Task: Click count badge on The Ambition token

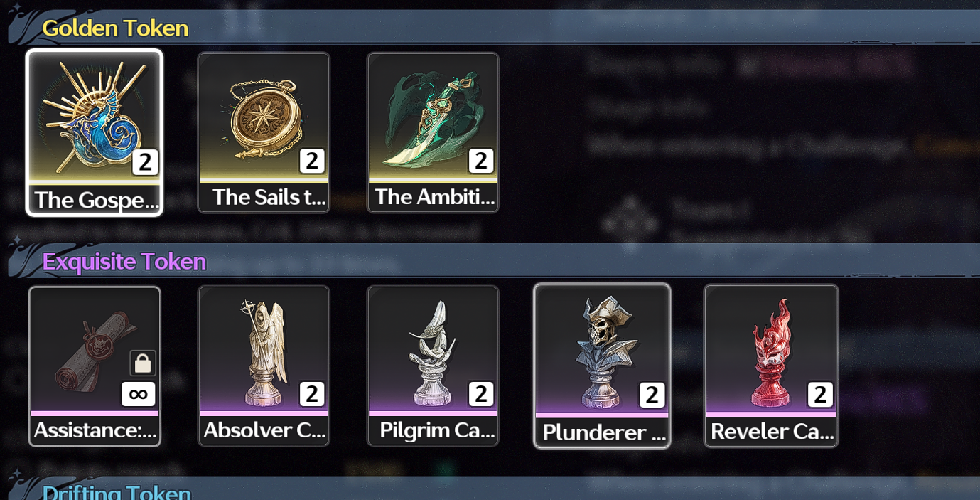Action: pyautogui.click(x=481, y=161)
